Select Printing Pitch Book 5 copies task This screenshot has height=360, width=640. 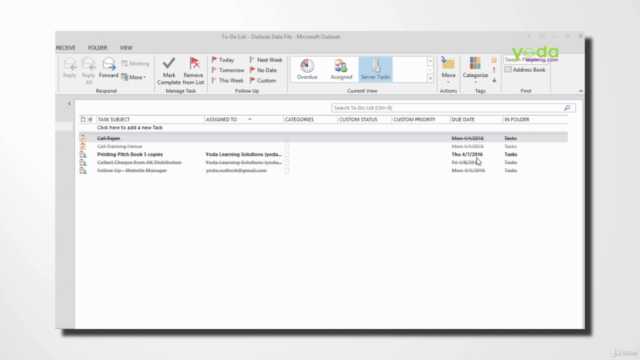[323, 154]
